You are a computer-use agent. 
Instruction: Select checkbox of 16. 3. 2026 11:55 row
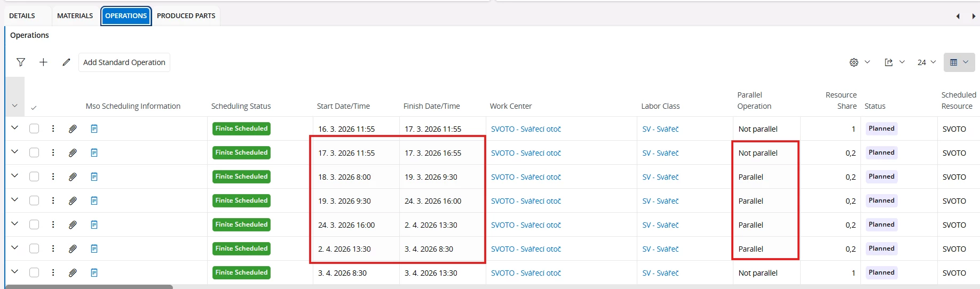pos(34,129)
